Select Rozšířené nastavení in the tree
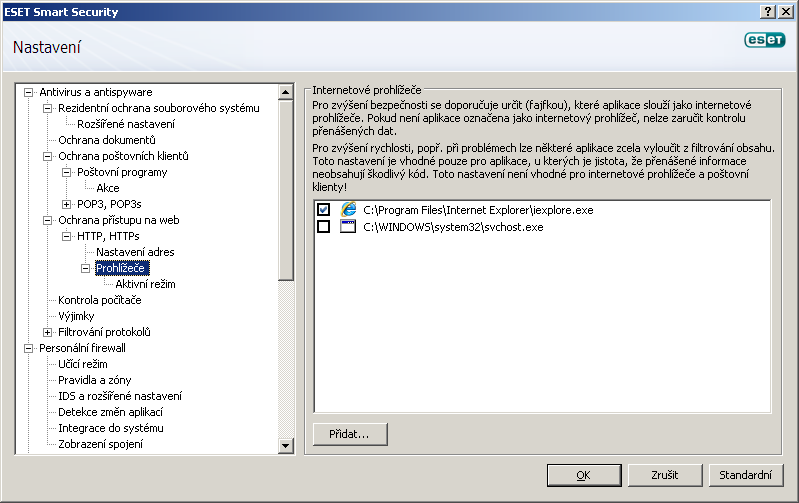Screen dimensions: 799x503 [x=126, y=124]
